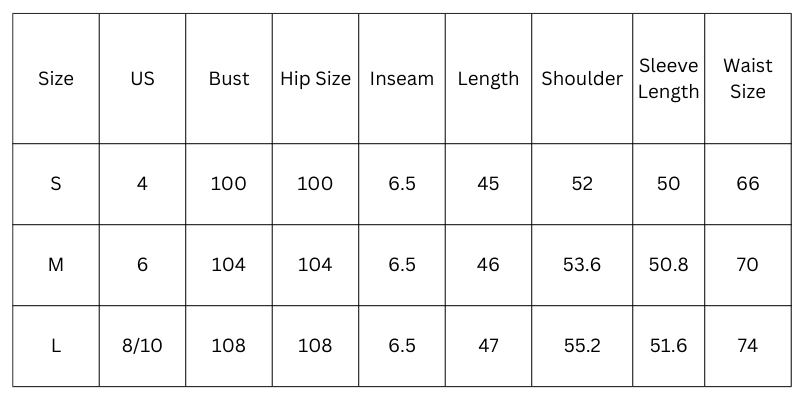Click the Inseam header cell
The image size is (800, 400).
point(402,79)
